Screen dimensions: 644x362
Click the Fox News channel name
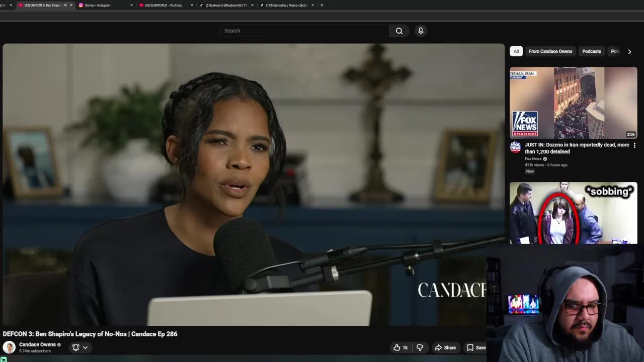tap(533, 159)
